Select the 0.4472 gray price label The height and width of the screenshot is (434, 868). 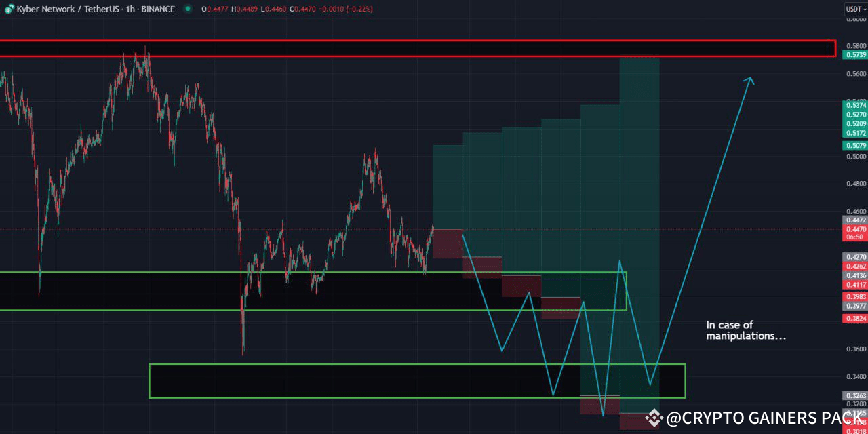(x=854, y=220)
